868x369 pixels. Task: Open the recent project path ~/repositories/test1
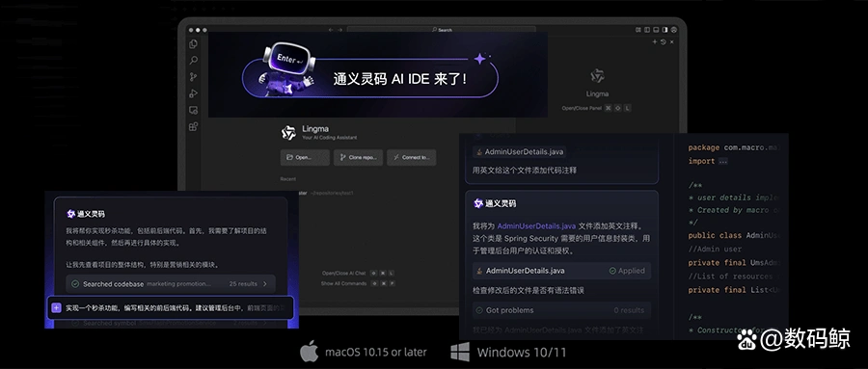[332, 193]
